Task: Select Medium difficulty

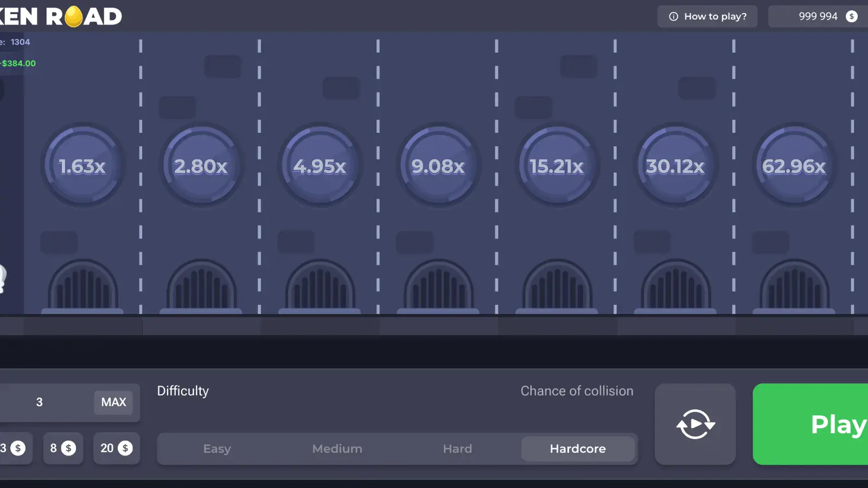Action: [337, 448]
